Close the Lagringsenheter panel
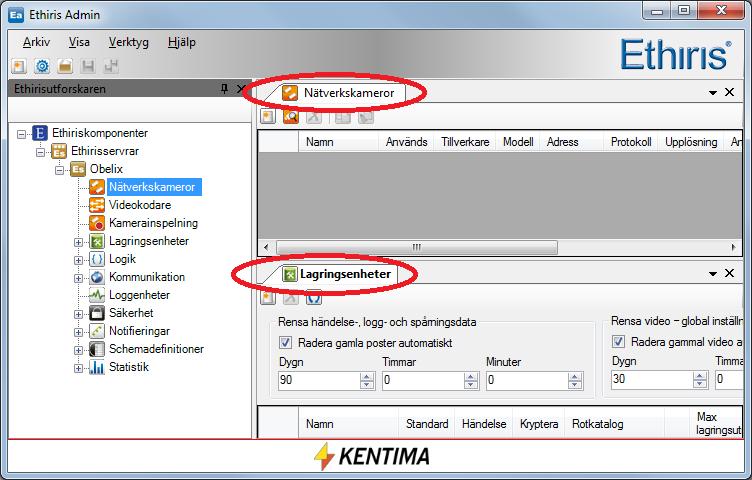752x480 pixels. (x=729, y=273)
